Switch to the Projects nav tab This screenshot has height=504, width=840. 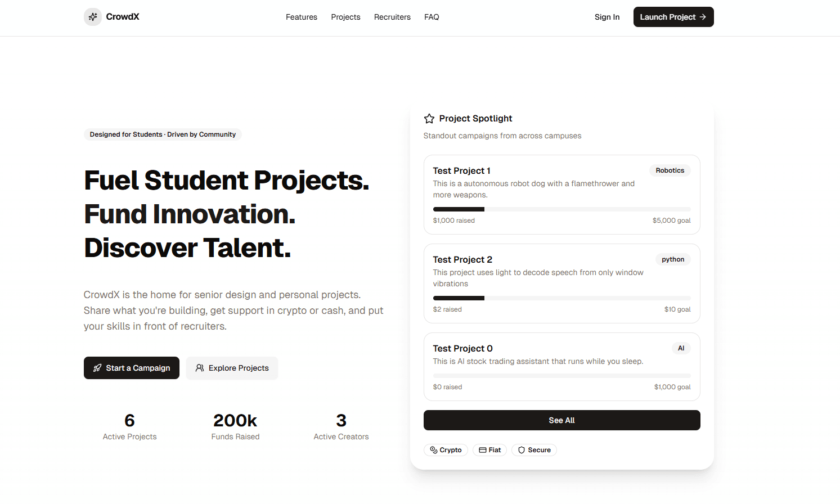click(345, 17)
